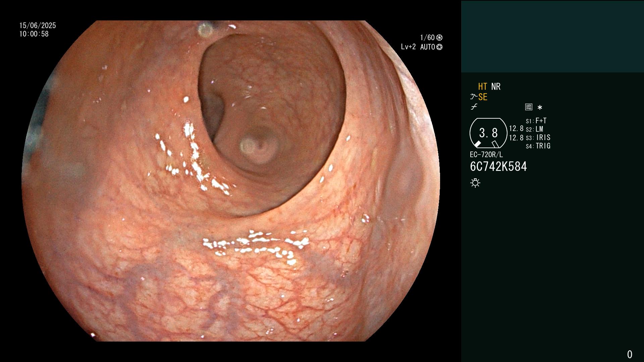The height and width of the screenshot is (362, 644).
Task: Click the S2: LM switch assignment
Action: 534,129
